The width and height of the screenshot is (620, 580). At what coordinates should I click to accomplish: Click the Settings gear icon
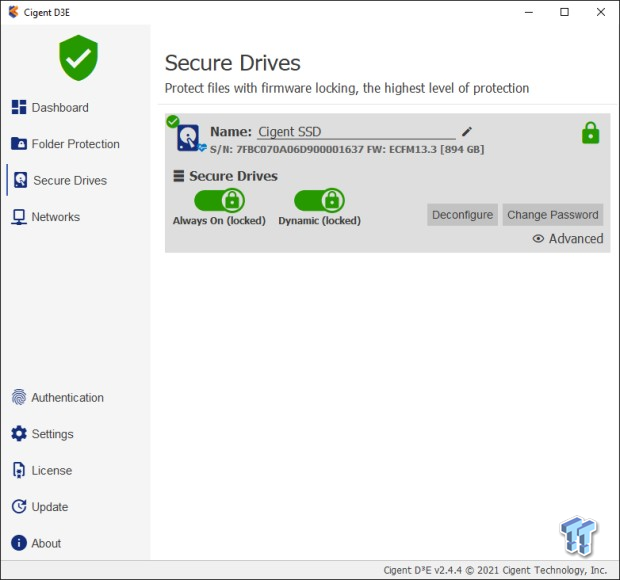[19, 434]
